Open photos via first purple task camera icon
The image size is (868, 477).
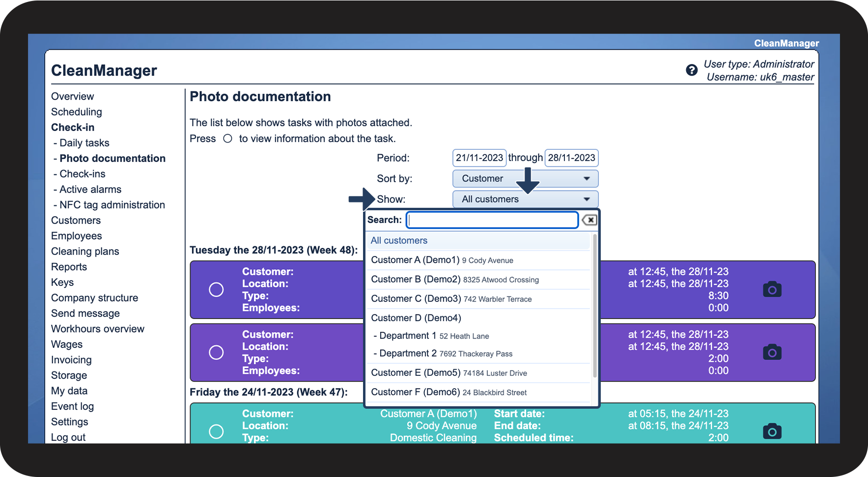point(772,289)
